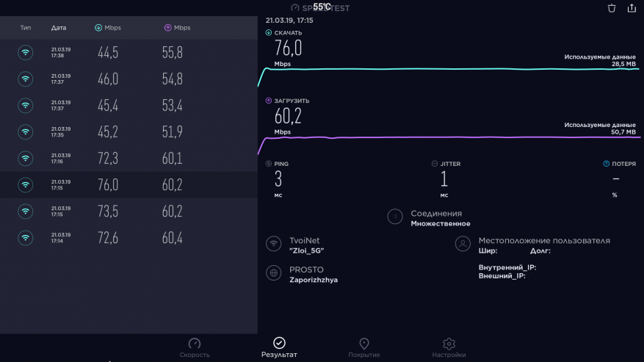This screenshot has width=644, height=362.
Task: Click the Ping icon
Action: 269,164
